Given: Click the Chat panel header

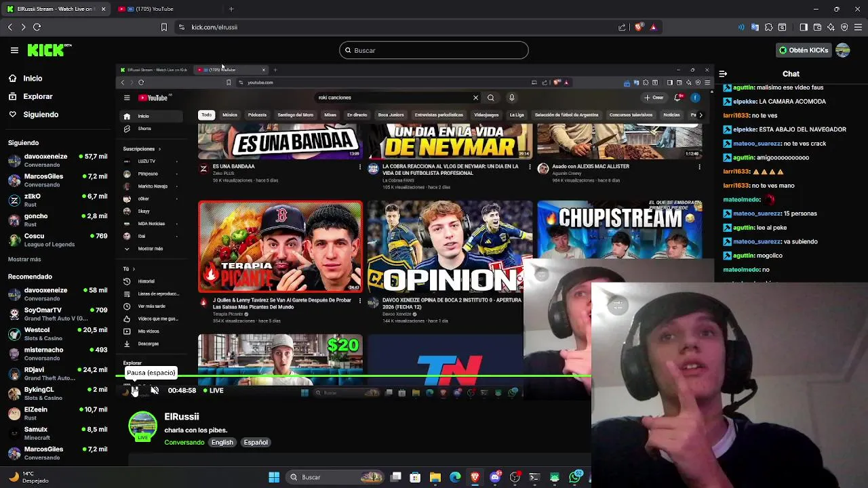Looking at the screenshot, I should pyautogui.click(x=791, y=74).
